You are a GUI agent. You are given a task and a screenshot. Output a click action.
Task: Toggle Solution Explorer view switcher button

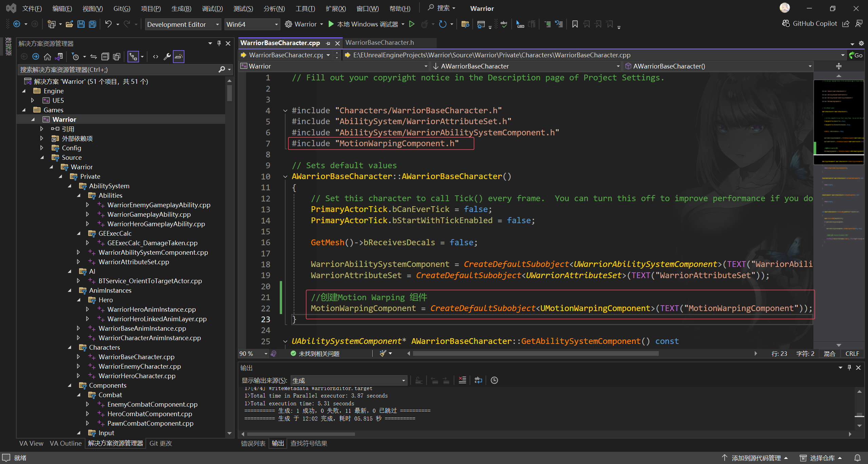click(x=59, y=57)
